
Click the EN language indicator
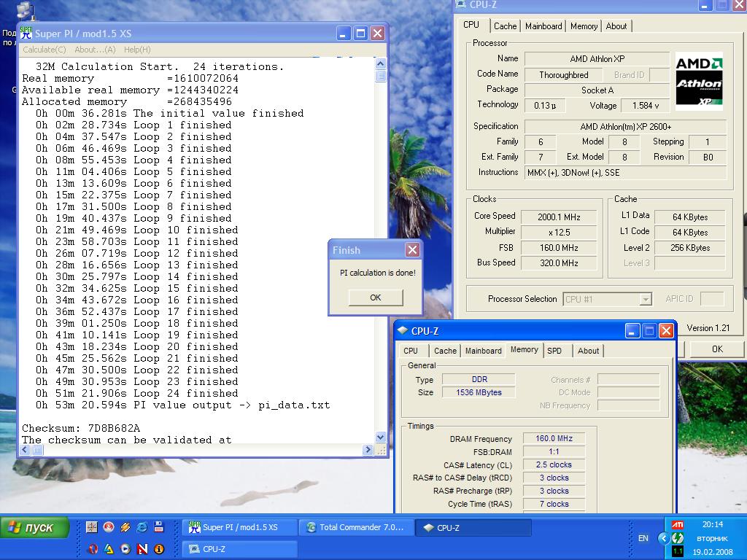tap(643, 538)
